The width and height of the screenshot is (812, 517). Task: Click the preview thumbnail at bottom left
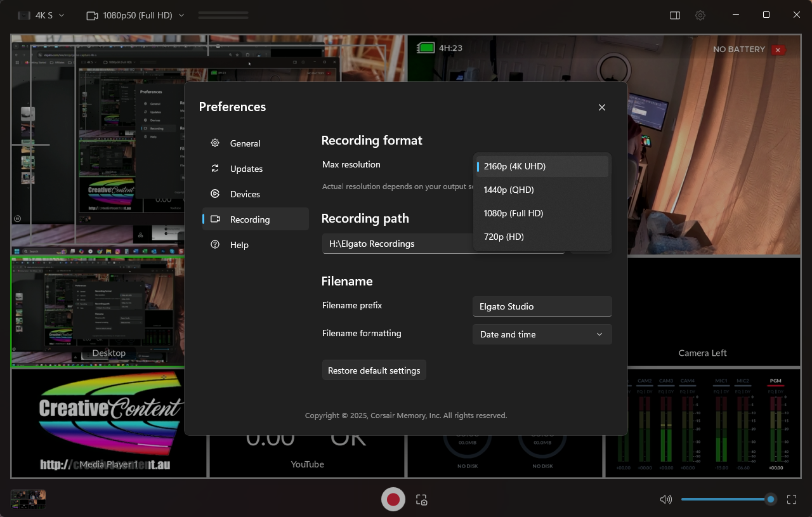coord(29,499)
